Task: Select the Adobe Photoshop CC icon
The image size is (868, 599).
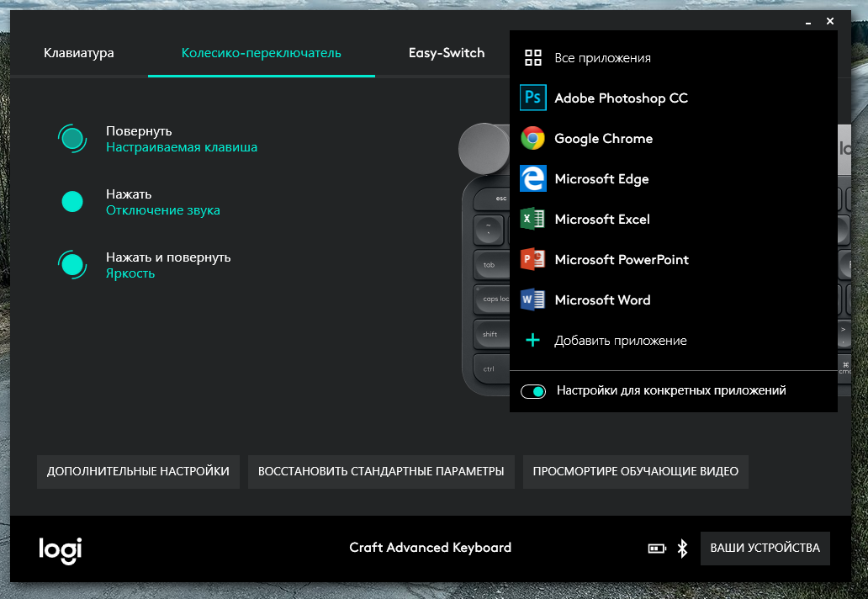Action: 533,98
